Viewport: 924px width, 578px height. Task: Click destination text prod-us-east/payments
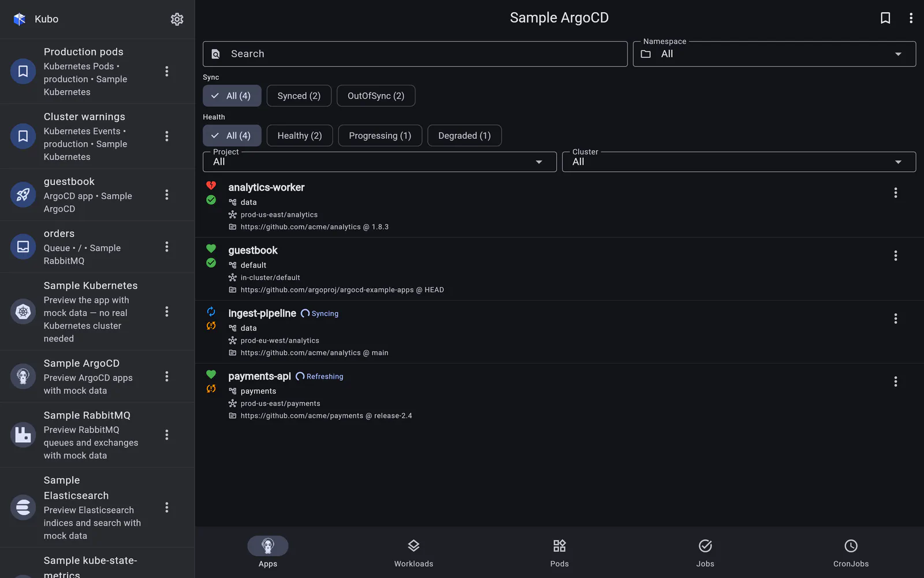coord(281,404)
